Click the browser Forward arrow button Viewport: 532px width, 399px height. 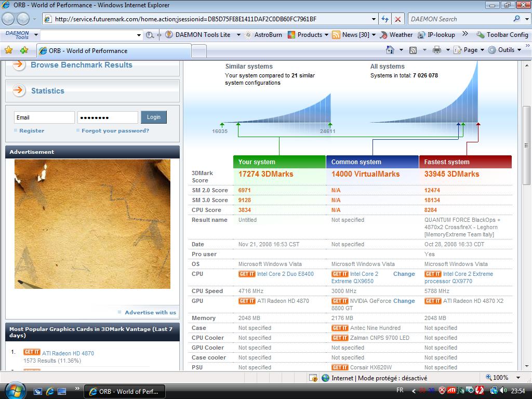[23, 19]
